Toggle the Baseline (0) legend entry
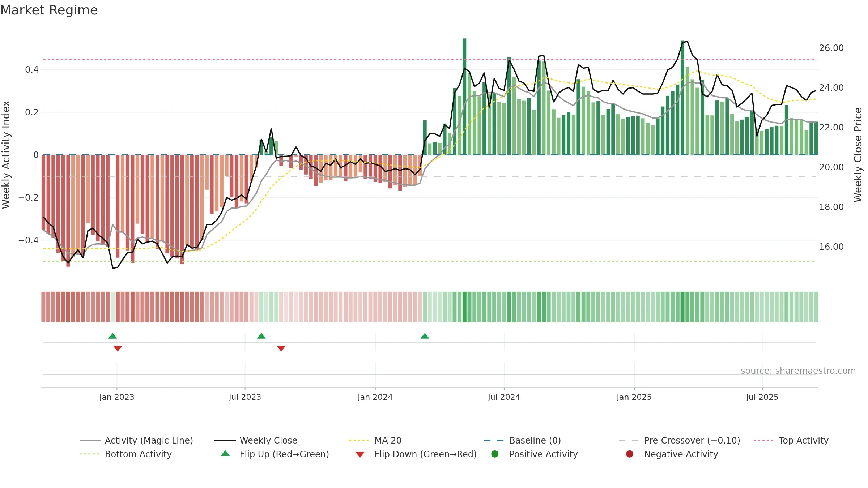868x488 pixels. (522, 440)
